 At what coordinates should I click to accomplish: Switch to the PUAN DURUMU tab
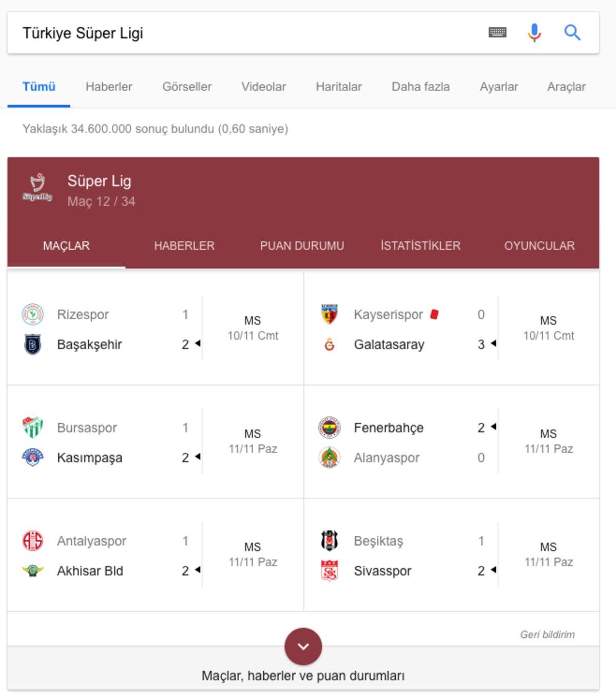coord(302,246)
